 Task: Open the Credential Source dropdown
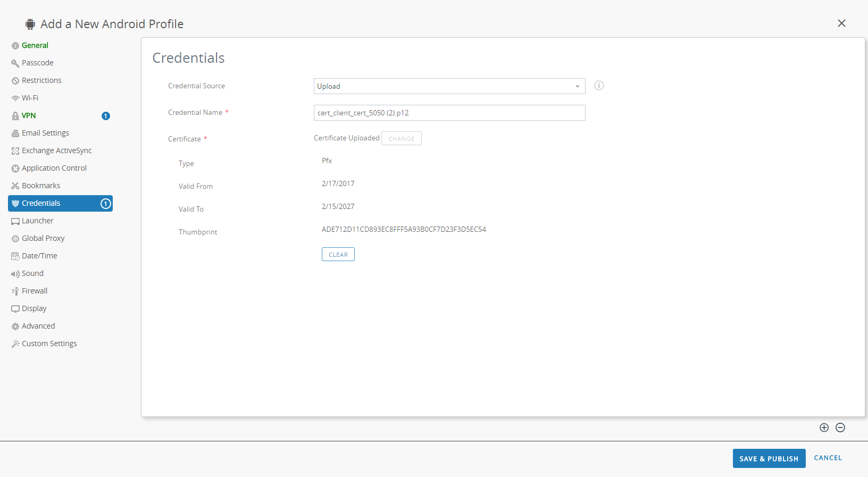449,86
